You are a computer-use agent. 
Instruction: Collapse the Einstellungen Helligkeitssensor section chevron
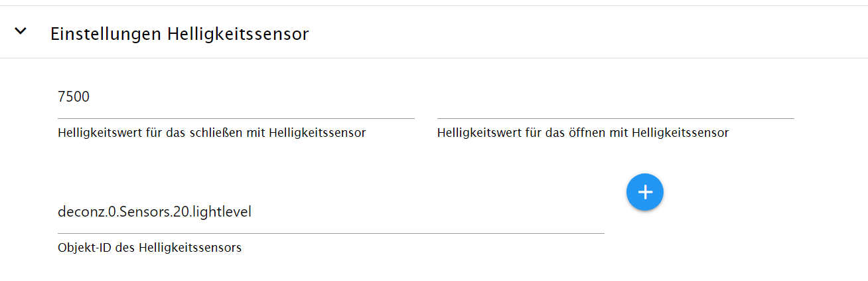coord(21,31)
